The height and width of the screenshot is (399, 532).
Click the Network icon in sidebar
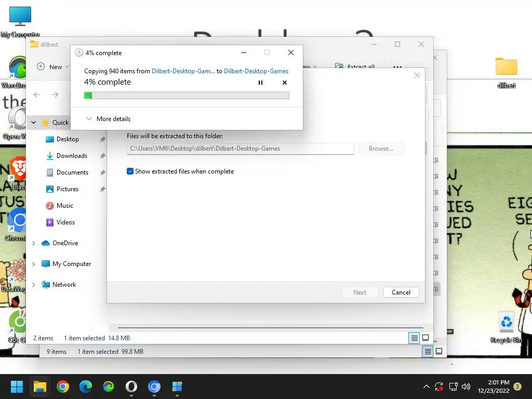click(46, 285)
